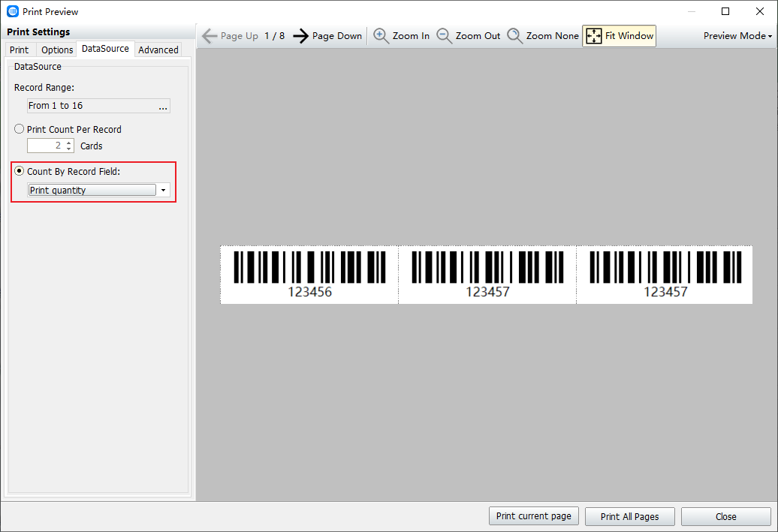
Task: Open the Preview Mode dropdown
Action: click(x=737, y=36)
